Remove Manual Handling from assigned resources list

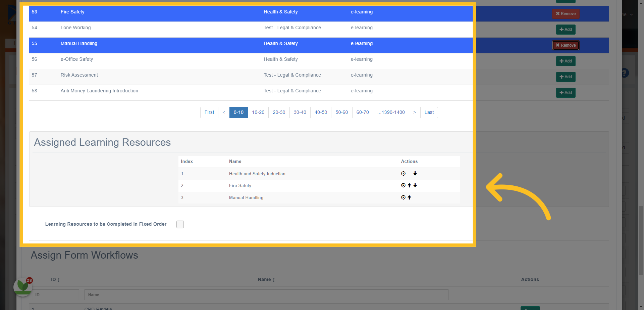403,197
